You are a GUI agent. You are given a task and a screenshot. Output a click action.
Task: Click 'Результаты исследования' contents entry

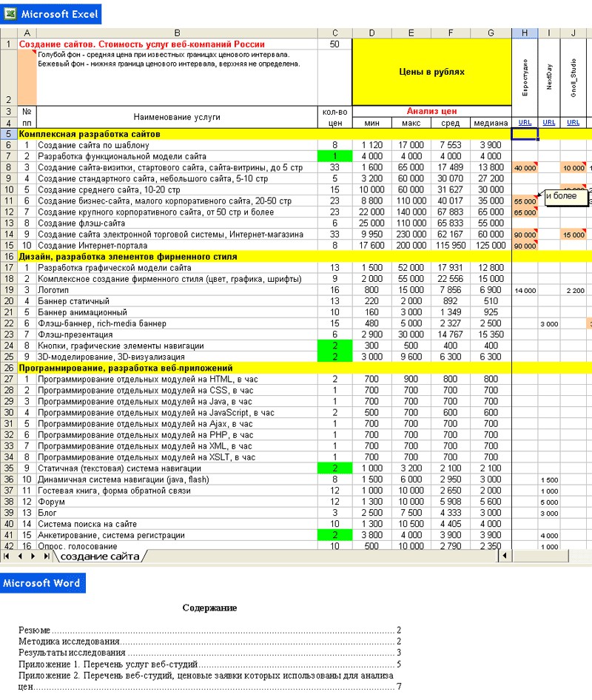click(x=72, y=653)
